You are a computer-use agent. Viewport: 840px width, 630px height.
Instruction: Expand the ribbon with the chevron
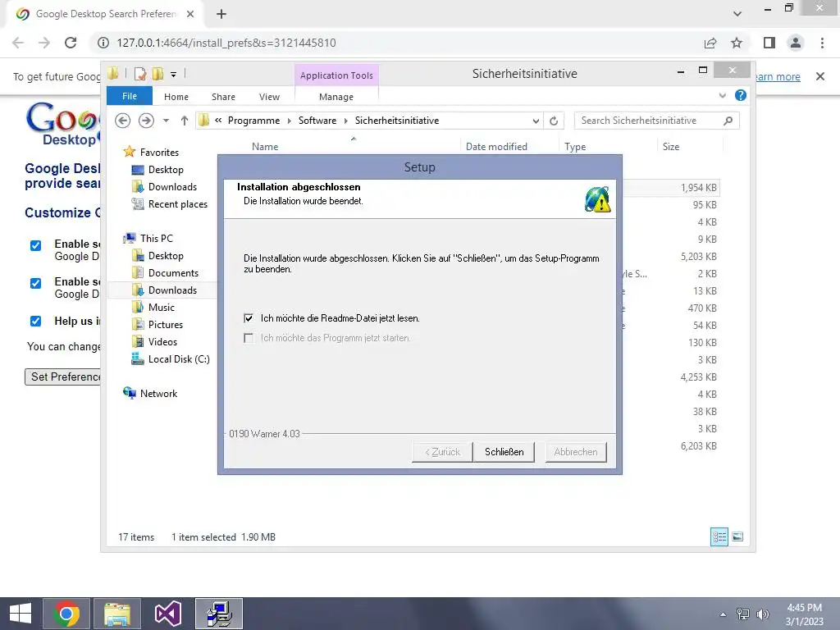click(722, 95)
